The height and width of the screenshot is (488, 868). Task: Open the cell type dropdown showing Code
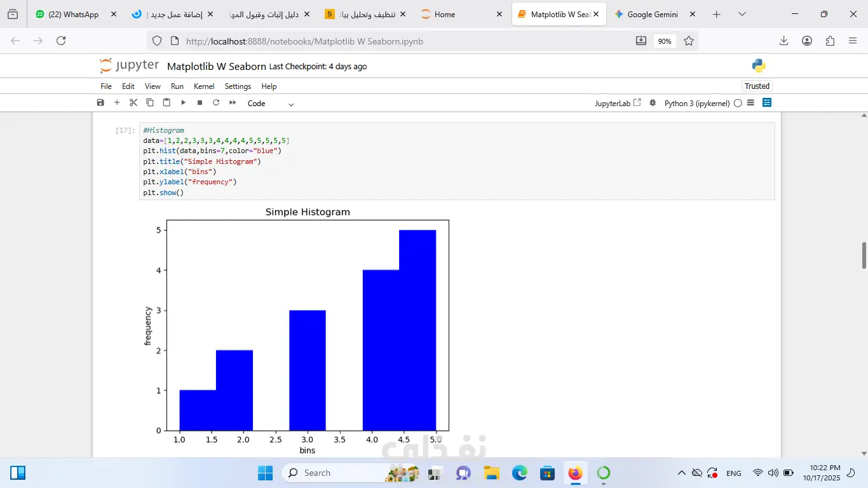point(271,103)
